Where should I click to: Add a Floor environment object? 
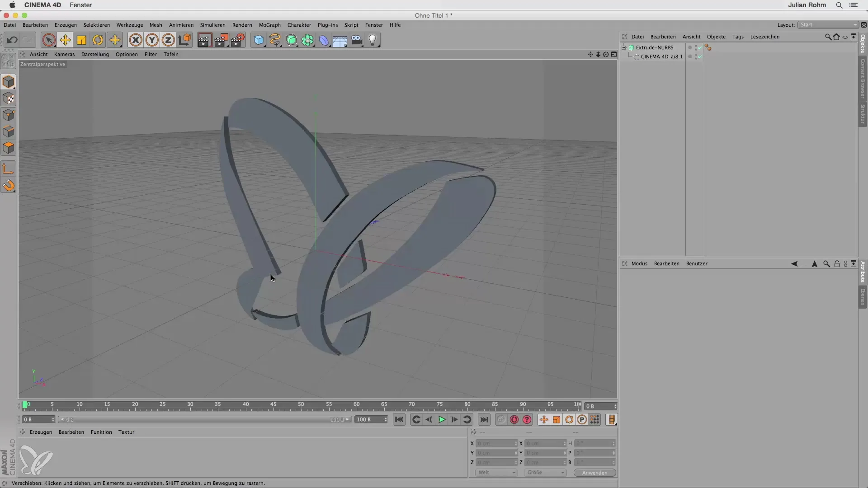(x=340, y=40)
